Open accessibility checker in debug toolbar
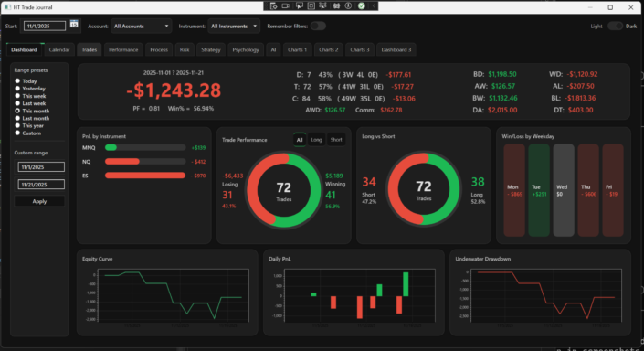Screen dimensions: 644x351 coord(348,5)
